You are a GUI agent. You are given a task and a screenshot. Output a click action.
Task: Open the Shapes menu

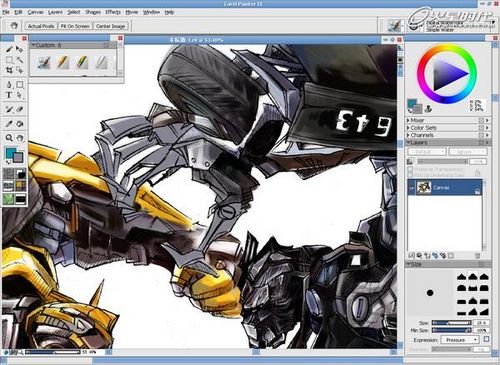93,12
